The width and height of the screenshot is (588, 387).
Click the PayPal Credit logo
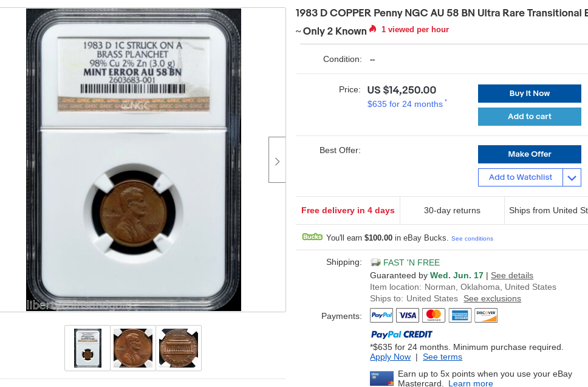pos(402,334)
